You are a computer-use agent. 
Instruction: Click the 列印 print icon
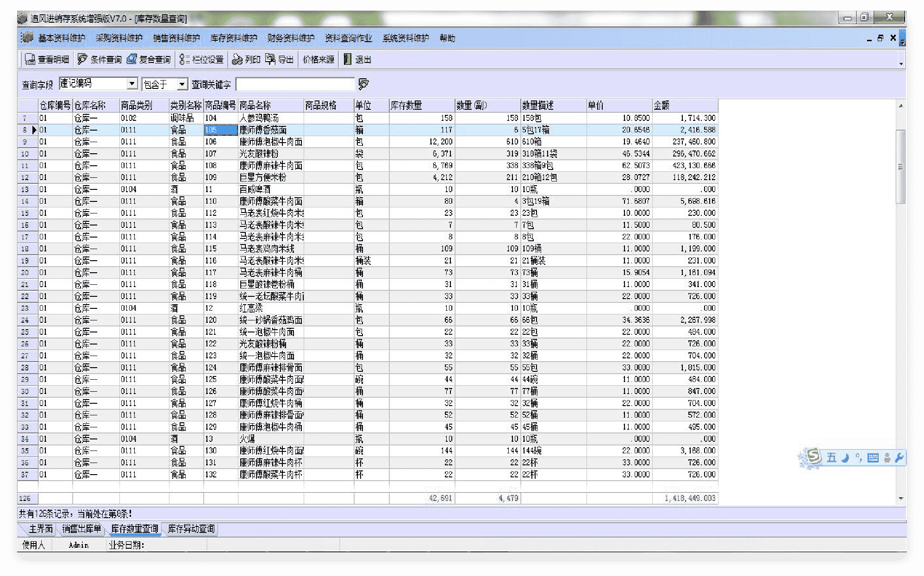[x=237, y=60]
